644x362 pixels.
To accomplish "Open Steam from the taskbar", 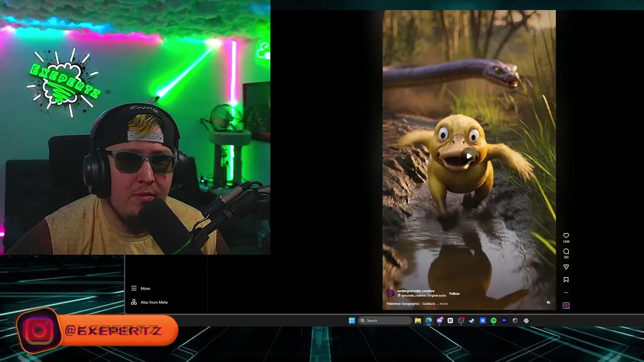I will (x=472, y=320).
